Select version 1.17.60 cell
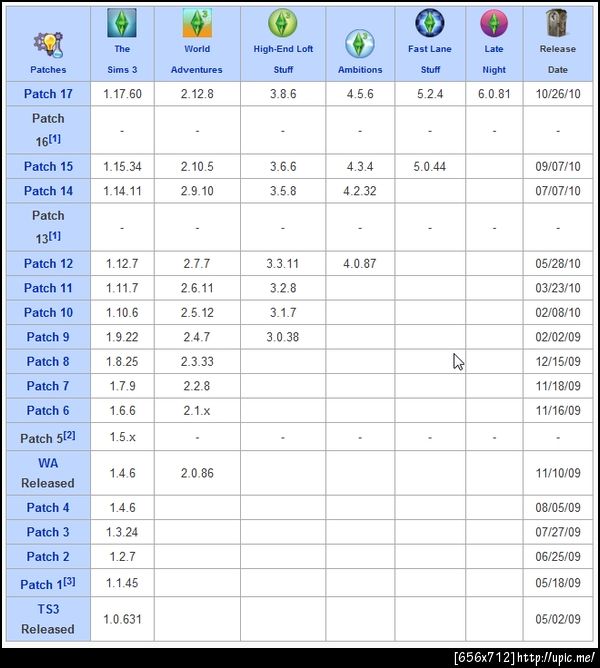This screenshot has width=600, height=668. coord(122,94)
